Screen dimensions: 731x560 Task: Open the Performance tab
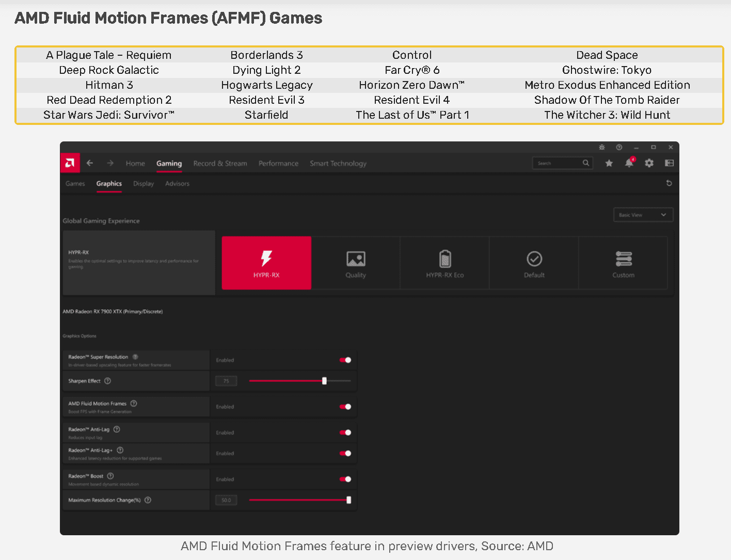[x=278, y=163]
